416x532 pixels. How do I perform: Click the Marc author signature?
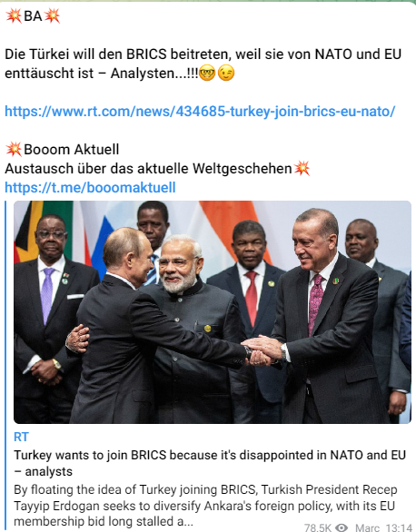pyautogui.click(x=367, y=527)
